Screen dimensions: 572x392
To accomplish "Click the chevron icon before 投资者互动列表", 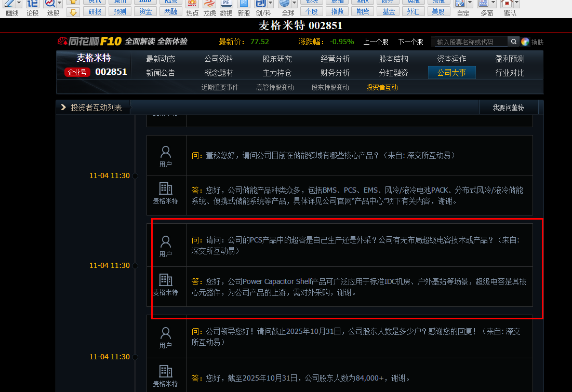I will coord(63,107).
